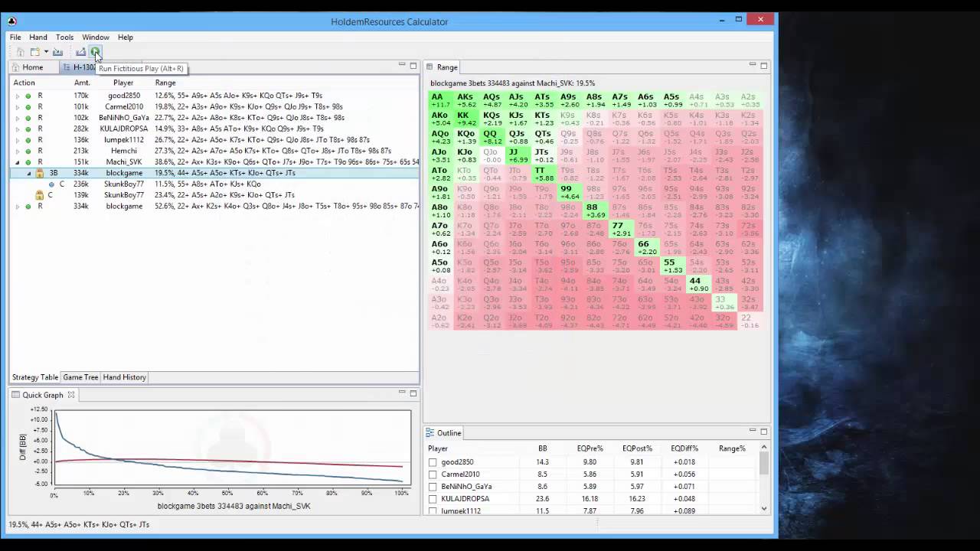
Task: Select the KK cell in range grid
Action: (x=465, y=119)
